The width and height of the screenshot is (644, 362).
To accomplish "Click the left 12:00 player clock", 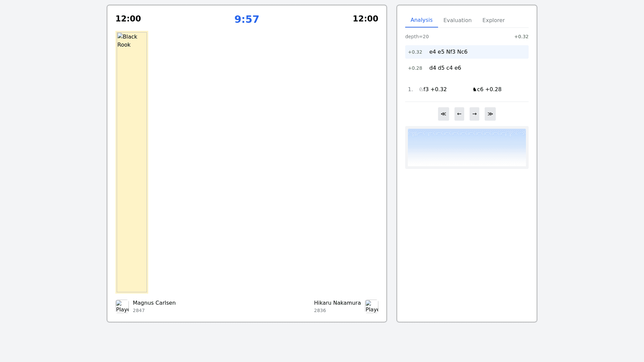I will [128, 19].
